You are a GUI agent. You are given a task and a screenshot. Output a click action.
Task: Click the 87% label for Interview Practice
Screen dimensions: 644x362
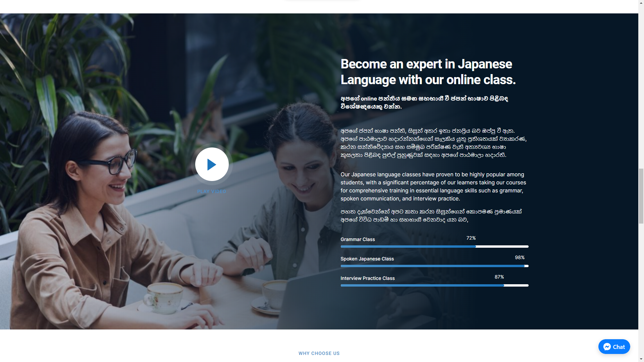[x=499, y=277]
